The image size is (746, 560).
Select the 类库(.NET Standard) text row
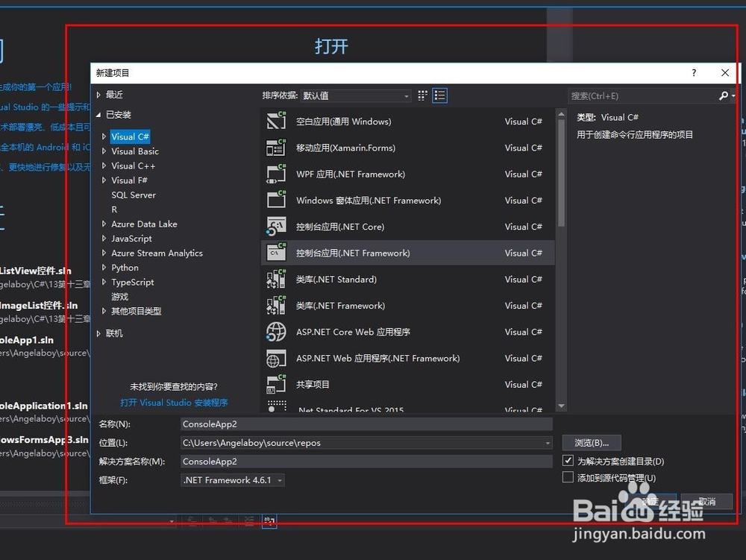tap(336, 279)
